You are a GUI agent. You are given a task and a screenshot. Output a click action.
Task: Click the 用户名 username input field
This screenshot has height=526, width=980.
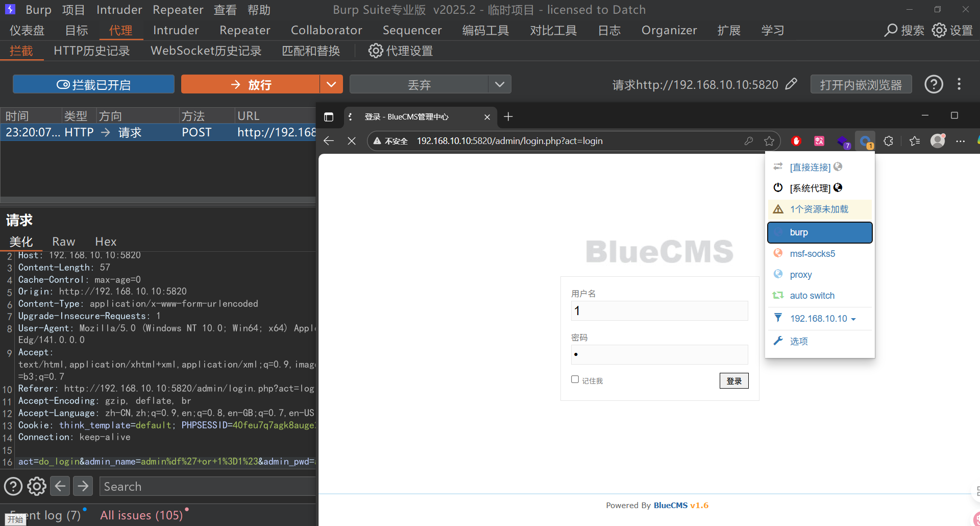click(659, 311)
